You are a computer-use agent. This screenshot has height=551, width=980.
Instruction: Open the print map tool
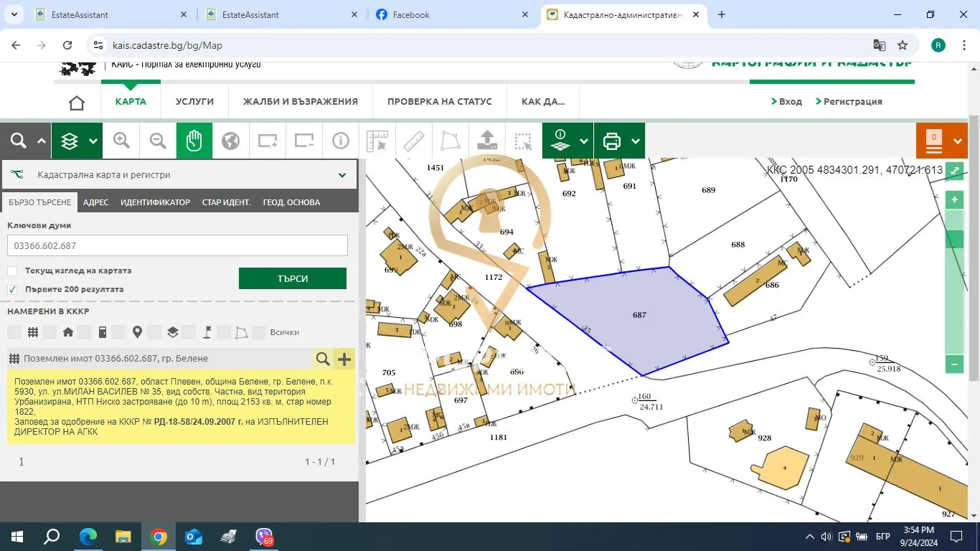pos(612,141)
